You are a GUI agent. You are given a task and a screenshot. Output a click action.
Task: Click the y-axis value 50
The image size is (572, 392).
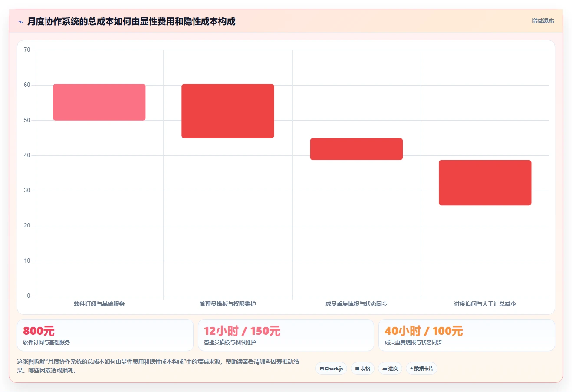[x=27, y=120]
